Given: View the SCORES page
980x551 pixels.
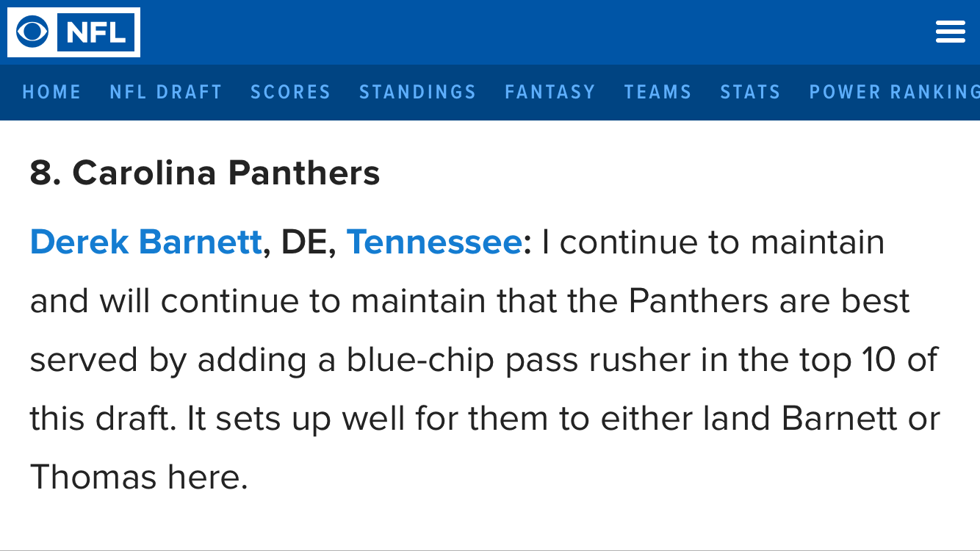Looking at the screenshot, I should [x=291, y=92].
